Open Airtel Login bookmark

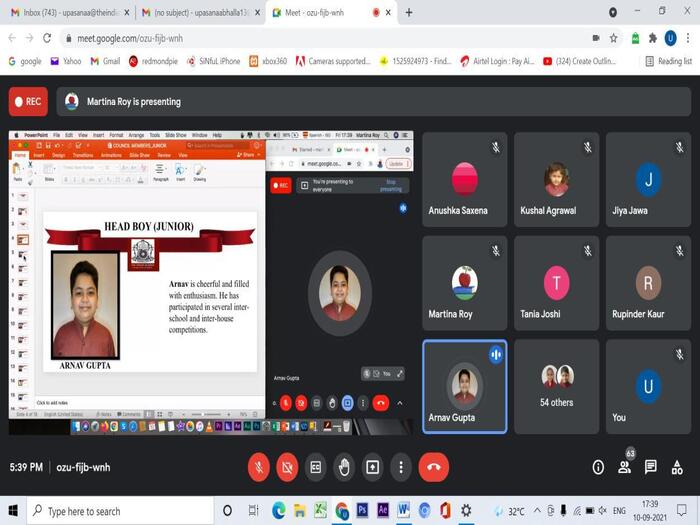[x=497, y=61]
